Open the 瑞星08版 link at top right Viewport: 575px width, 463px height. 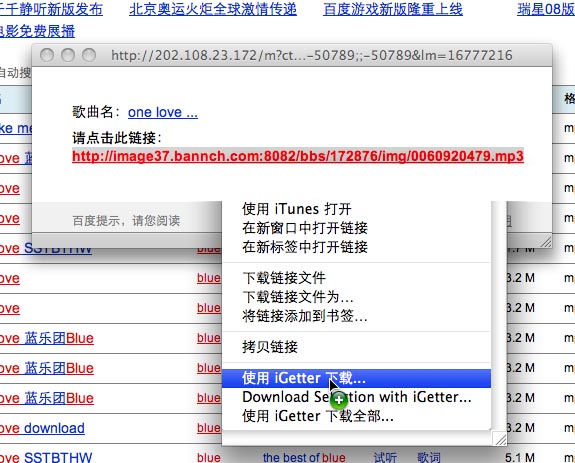(x=546, y=9)
